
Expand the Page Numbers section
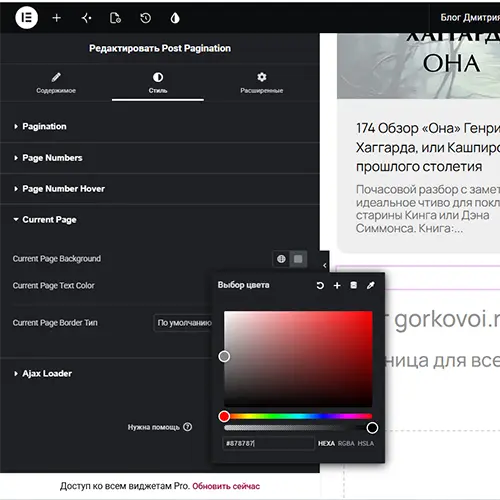[159, 158]
